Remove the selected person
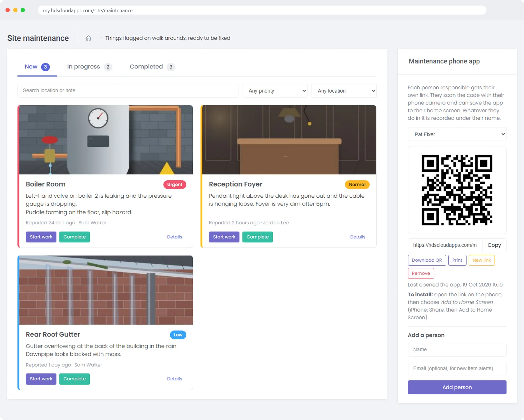This screenshot has height=420, width=524. click(421, 273)
